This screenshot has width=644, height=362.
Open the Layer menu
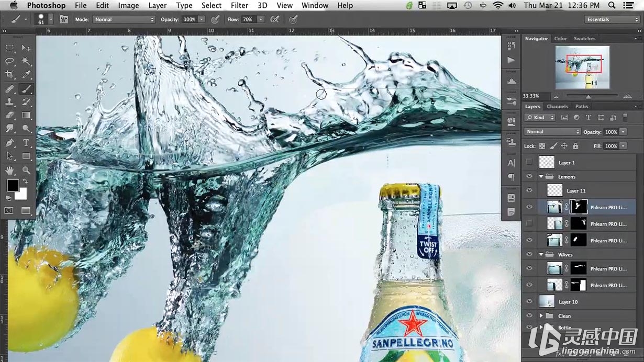[157, 5]
